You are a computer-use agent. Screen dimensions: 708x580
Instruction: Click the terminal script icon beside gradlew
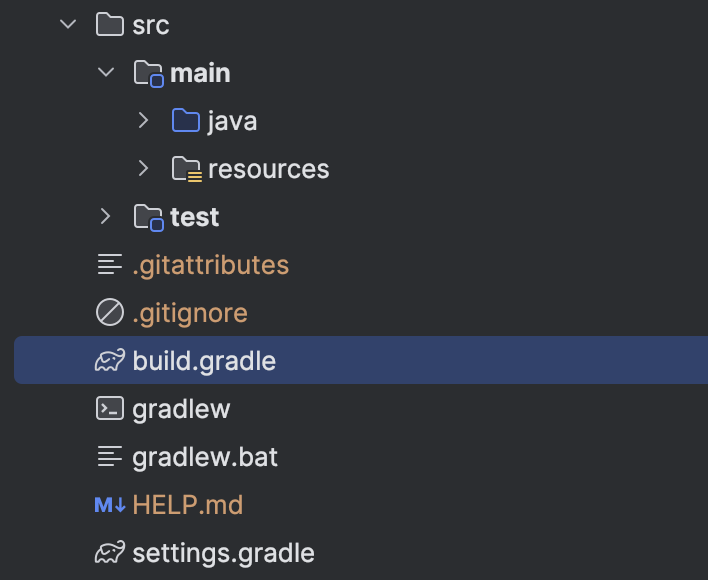[110, 408]
